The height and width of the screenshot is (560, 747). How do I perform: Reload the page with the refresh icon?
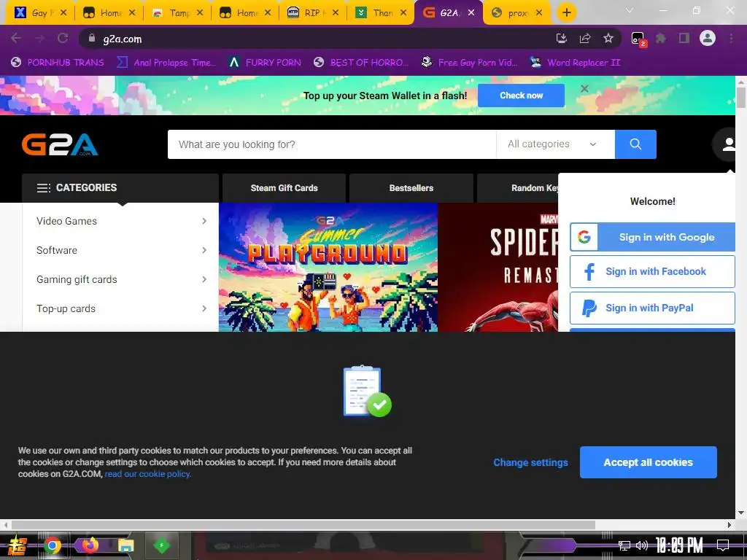point(63,39)
